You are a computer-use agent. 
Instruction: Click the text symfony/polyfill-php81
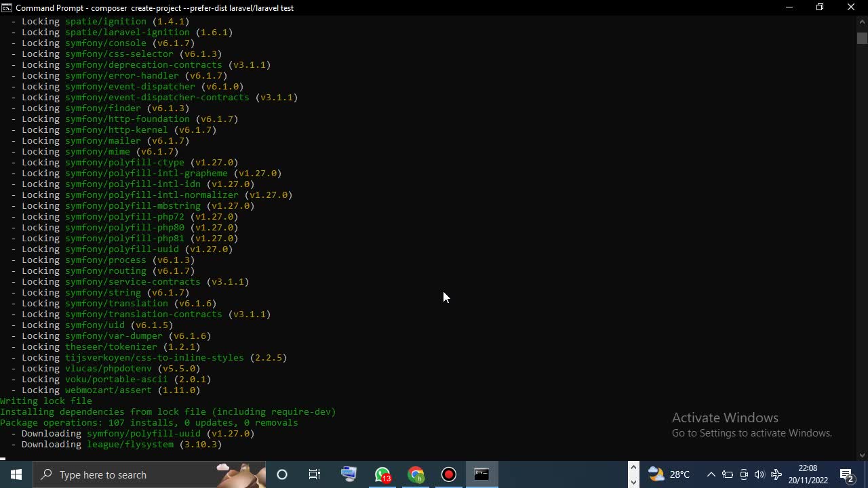click(x=125, y=238)
